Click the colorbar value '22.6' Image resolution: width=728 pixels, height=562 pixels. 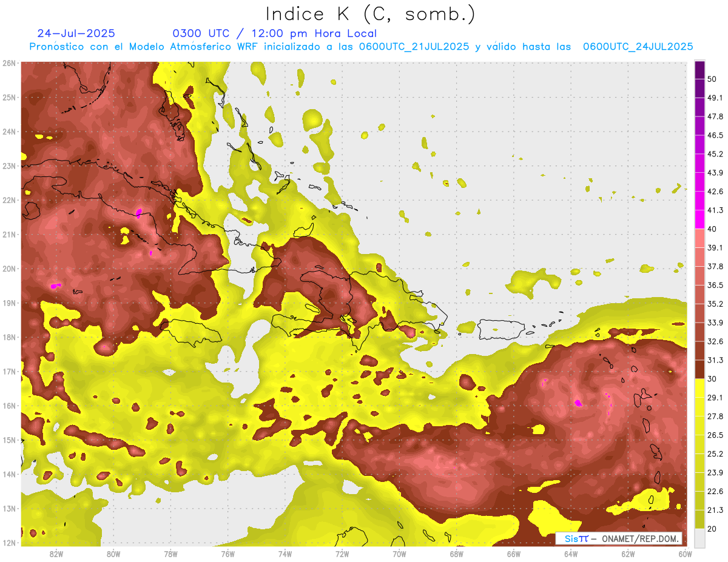tap(715, 492)
